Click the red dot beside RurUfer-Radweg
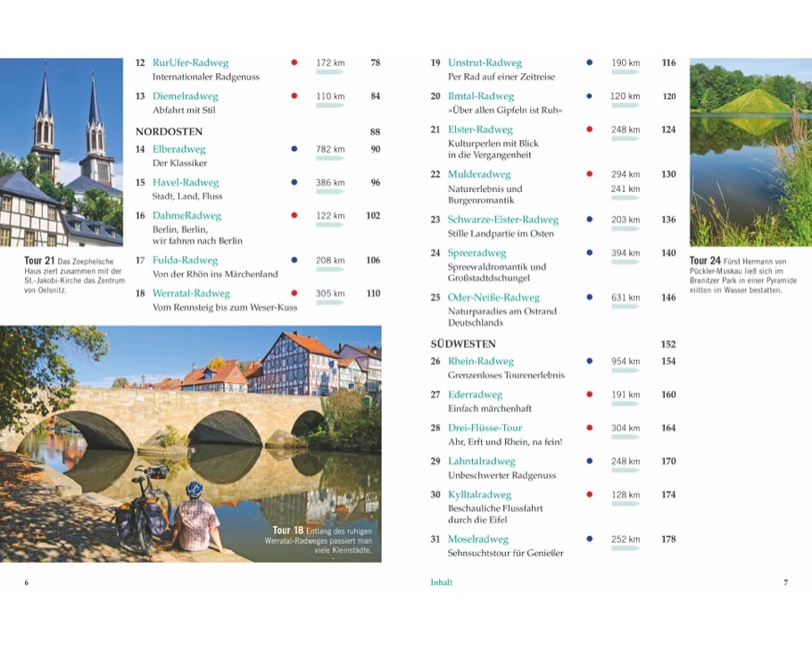The image size is (812, 650). [x=294, y=63]
